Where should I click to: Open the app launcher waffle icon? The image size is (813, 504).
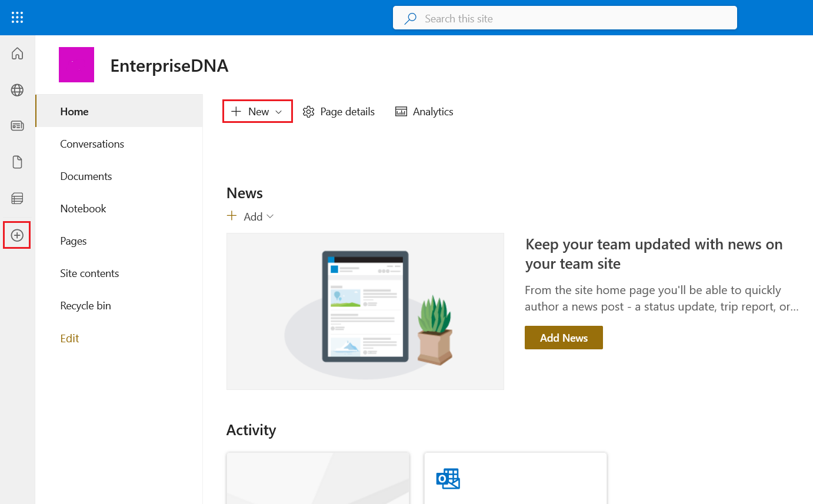coord(18,18)
